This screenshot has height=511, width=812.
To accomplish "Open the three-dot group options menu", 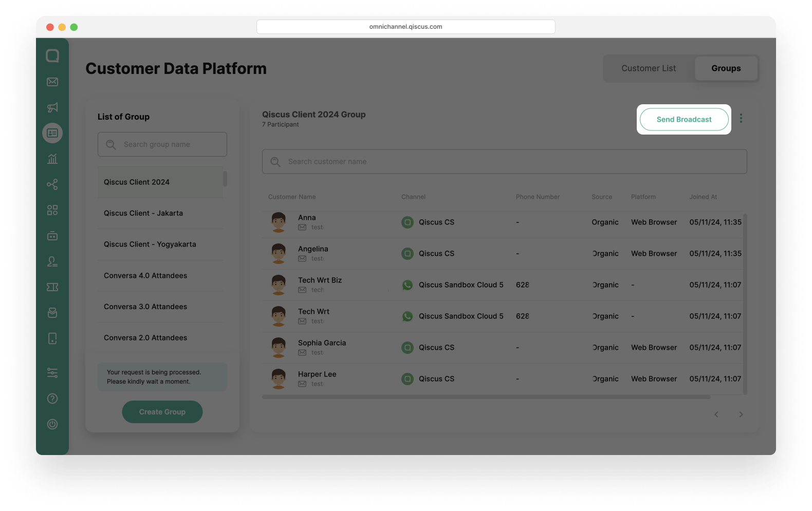I will point(741,118).
